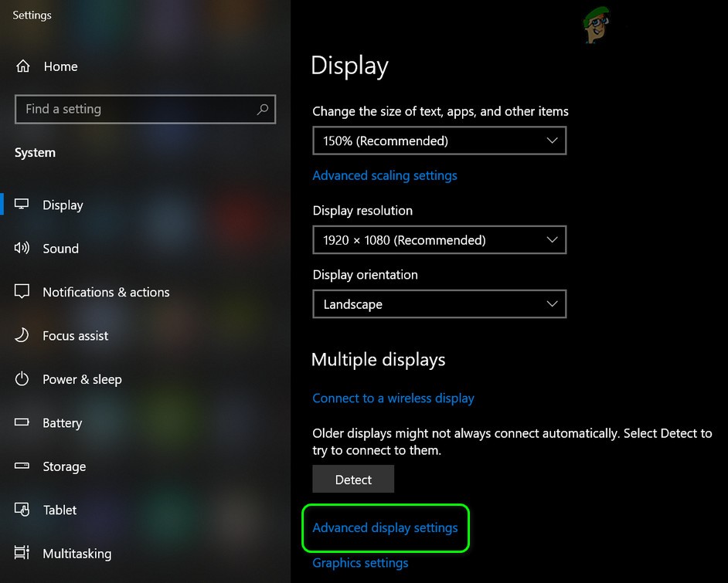
Task: Open Sound settings from the sidebar
Action: click(22, 248)
